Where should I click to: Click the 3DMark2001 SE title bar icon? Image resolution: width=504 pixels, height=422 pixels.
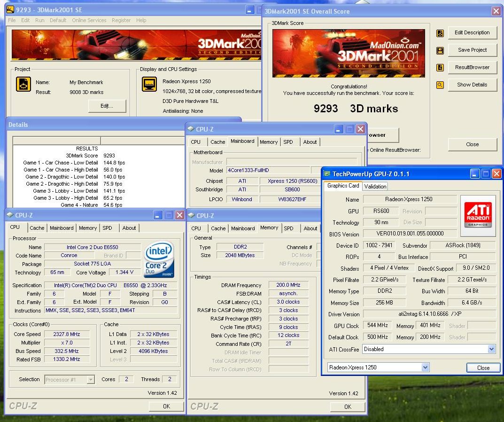[10, 10]
